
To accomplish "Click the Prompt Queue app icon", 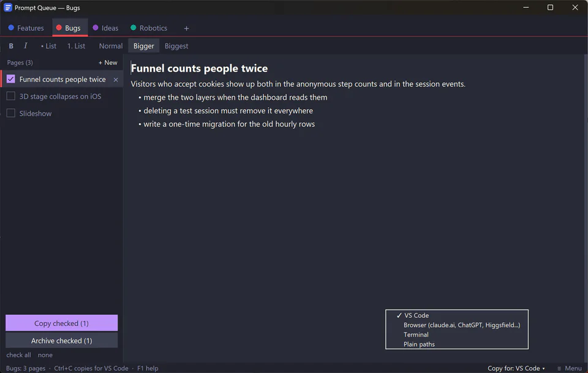I will [8, 7].
